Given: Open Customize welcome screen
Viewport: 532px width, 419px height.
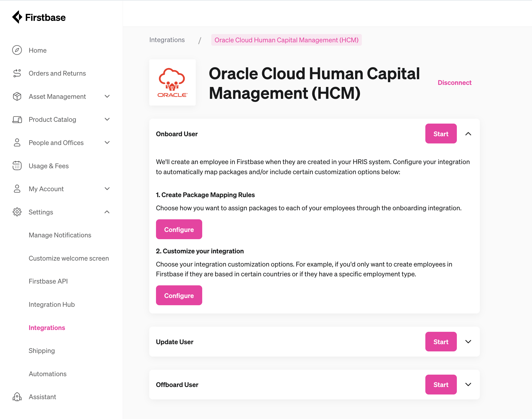Looking at the screenshot, I should 69,258.
